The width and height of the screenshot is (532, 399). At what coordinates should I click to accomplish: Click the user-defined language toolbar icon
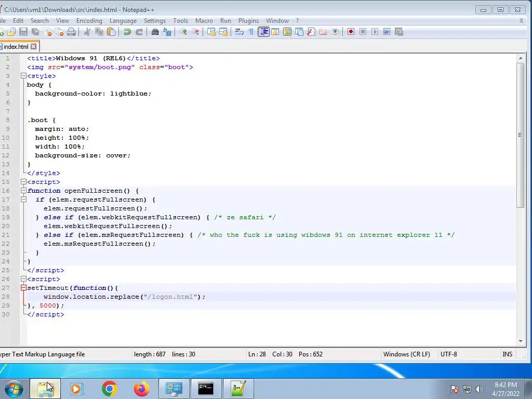coord(275,32)
